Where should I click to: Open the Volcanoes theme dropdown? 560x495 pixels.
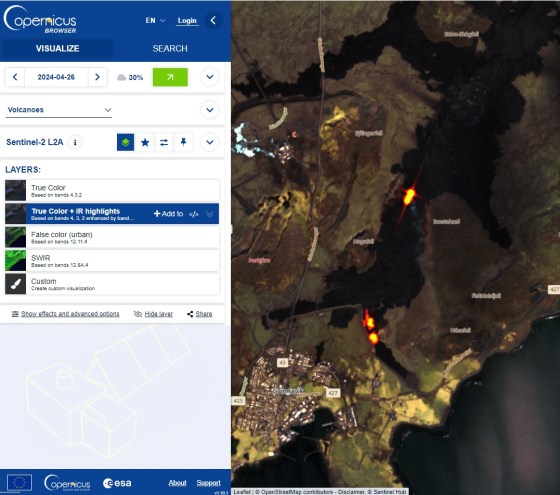pos(59,110)
